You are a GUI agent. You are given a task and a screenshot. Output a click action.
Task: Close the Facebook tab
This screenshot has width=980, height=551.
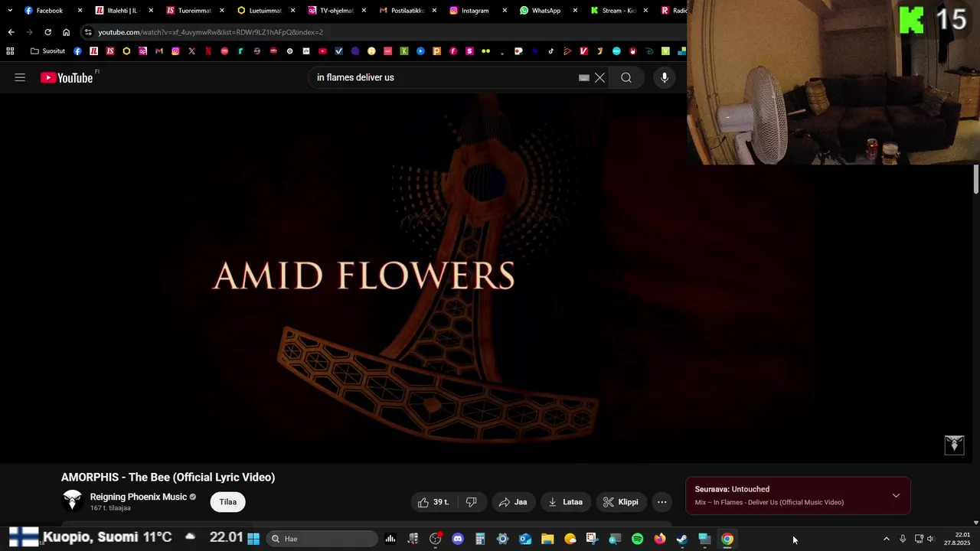pos(80,11)
